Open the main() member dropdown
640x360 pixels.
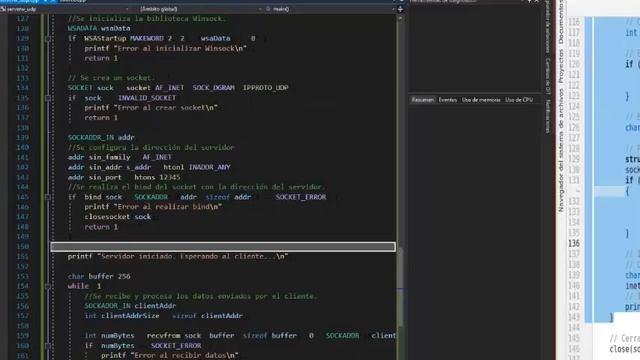(330, 9)
